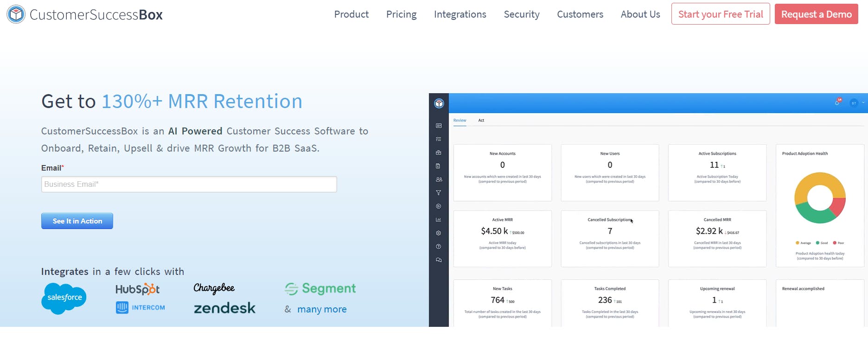The height and width of the screenshot is (344, 868).
Task: Select Security in the navigation bar
Action: tap(522, 14)
